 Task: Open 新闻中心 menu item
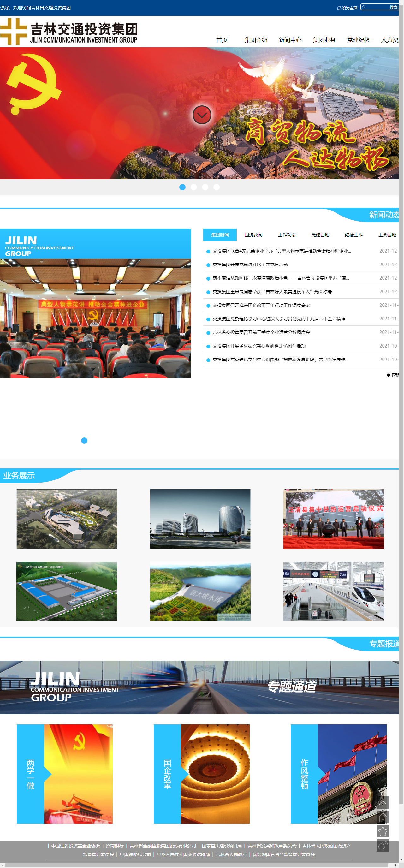pos(290,40)
